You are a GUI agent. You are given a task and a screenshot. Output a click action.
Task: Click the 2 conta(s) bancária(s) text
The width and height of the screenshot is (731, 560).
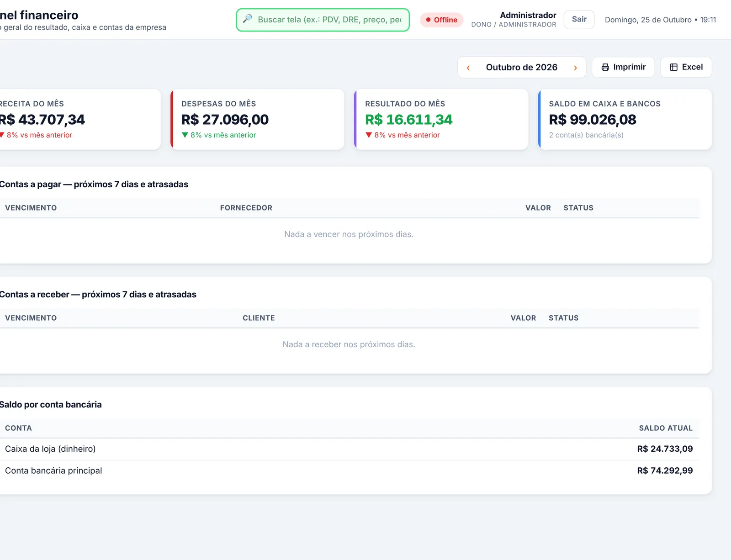[586, 135]
